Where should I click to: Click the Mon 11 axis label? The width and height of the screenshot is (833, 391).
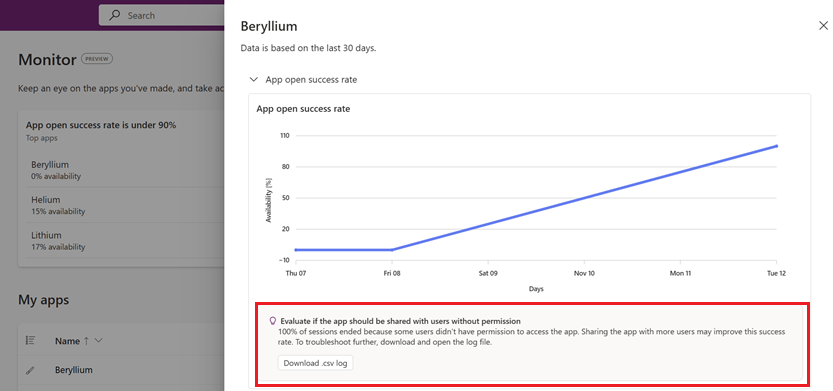tap(680, 273)
